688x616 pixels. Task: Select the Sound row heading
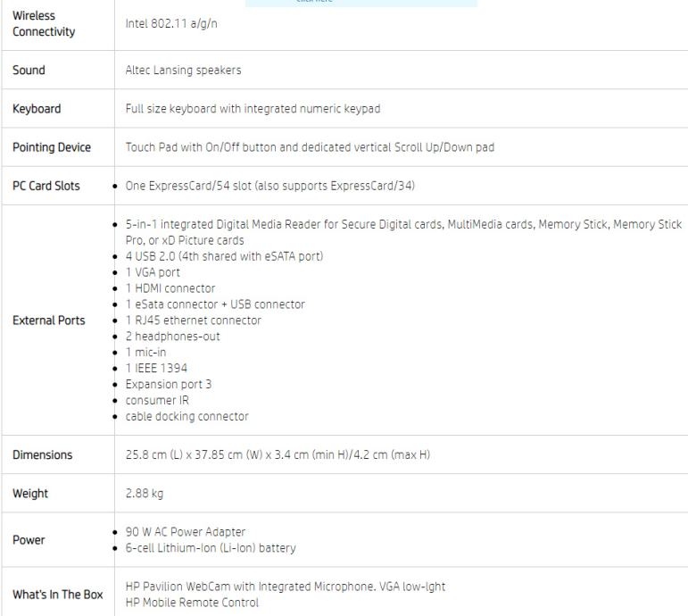click(x=29, y=70)
